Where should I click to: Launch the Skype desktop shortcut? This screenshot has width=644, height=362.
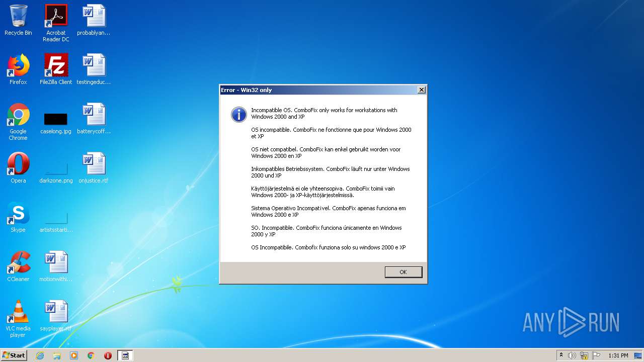point(18,217)
